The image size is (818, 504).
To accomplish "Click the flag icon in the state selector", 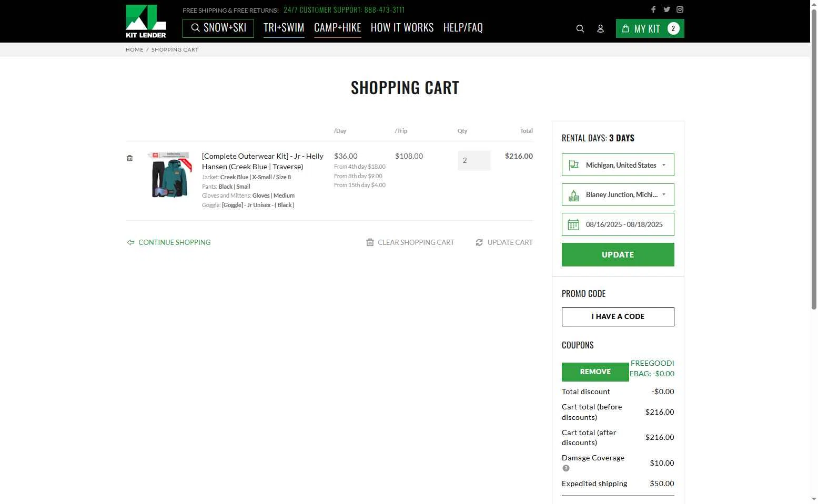I will (573, 165).
